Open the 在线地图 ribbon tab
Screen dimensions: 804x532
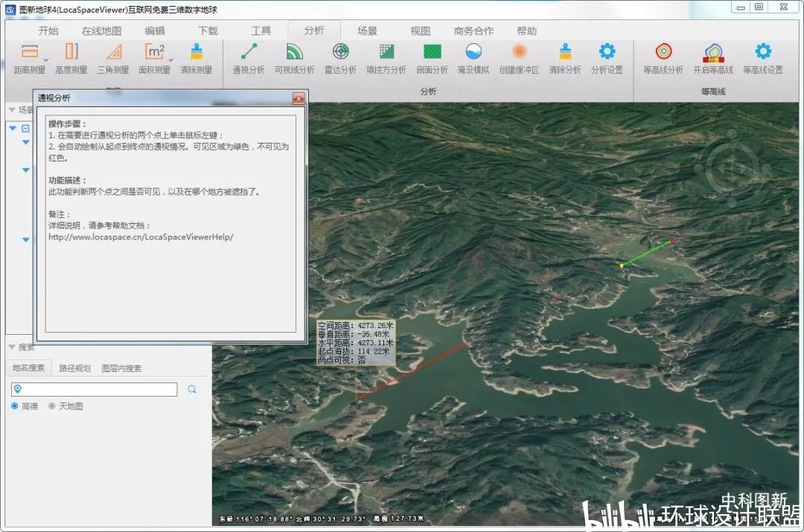pyautogui.click(x=101, y=31)
